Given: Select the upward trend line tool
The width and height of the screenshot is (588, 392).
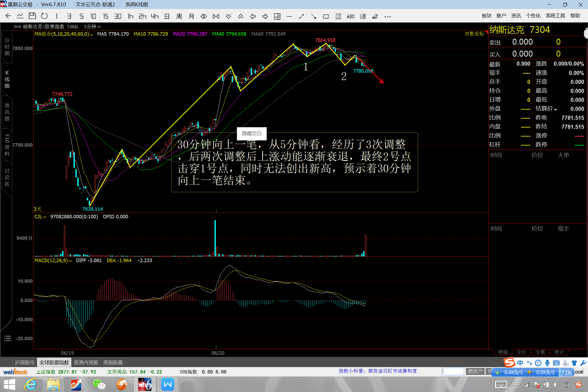Looking at the screenshot, I should tap(301, 16).
